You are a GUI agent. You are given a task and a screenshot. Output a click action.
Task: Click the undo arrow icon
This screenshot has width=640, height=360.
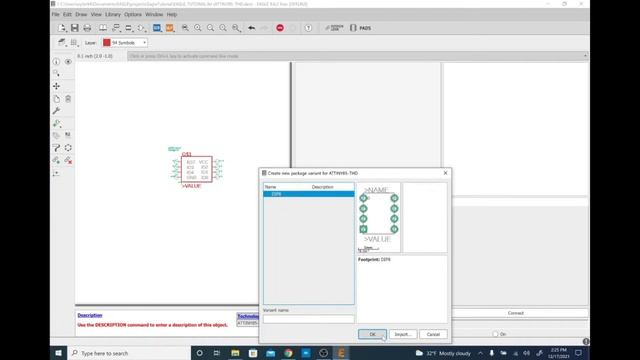tap(252, 28)
